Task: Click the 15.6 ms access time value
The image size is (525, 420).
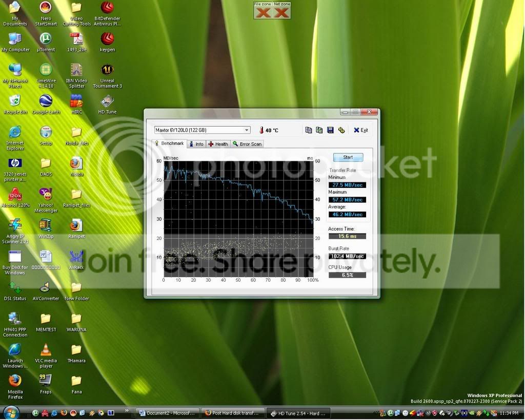Action: (x=347, y=236)
